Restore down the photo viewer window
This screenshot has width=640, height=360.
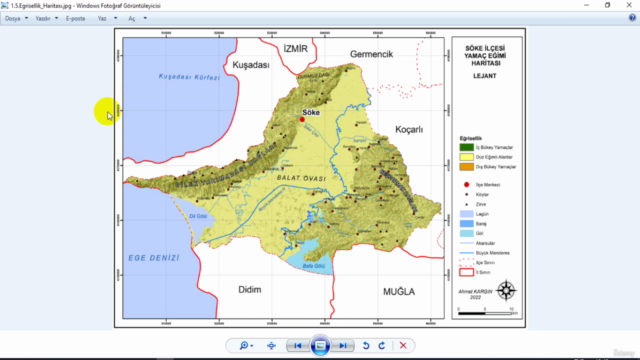point(608,5)
